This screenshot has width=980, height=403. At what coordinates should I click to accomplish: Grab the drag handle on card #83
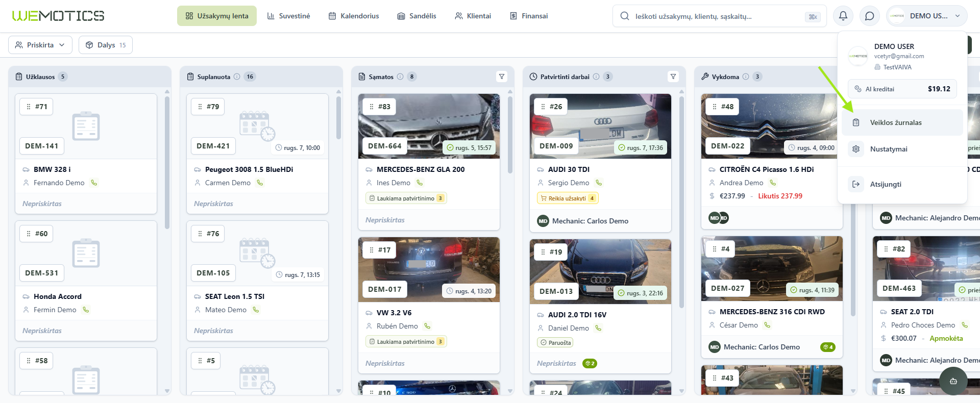click(x=372, y=107)
